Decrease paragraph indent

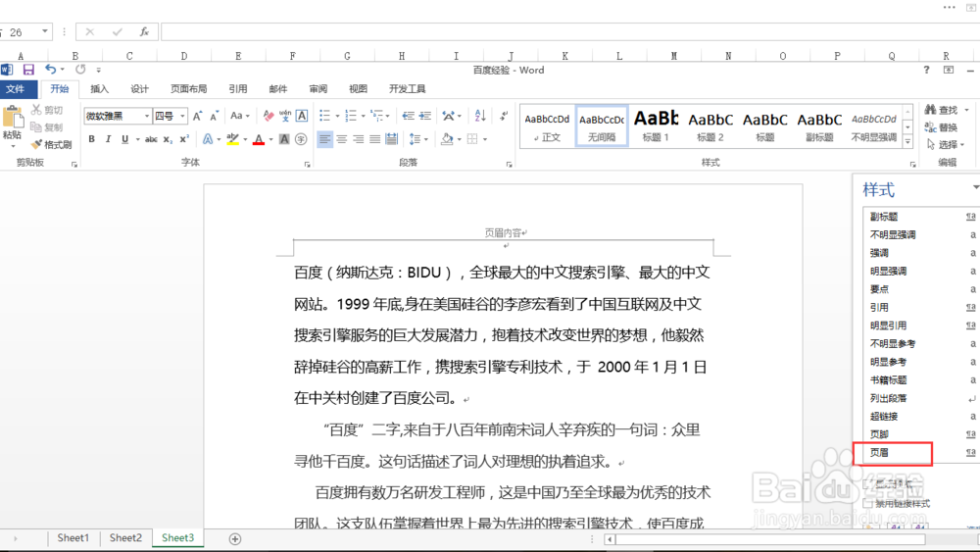[408, 116]
